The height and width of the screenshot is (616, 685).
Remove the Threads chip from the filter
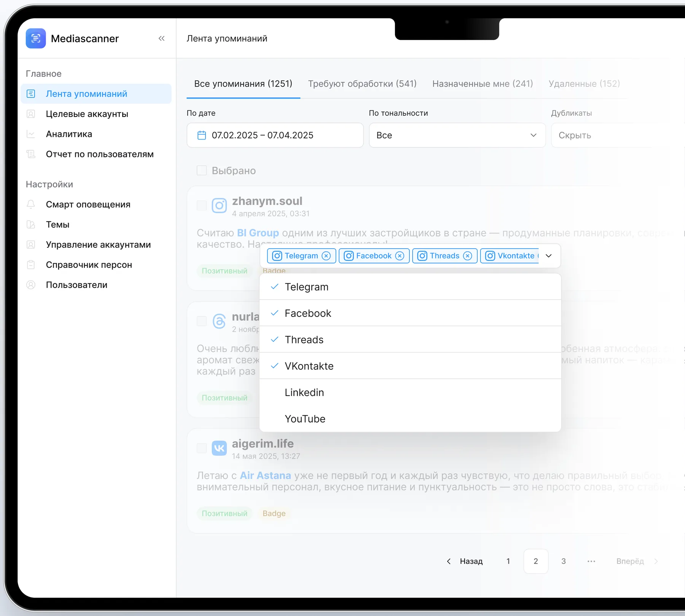coord(468,256)
